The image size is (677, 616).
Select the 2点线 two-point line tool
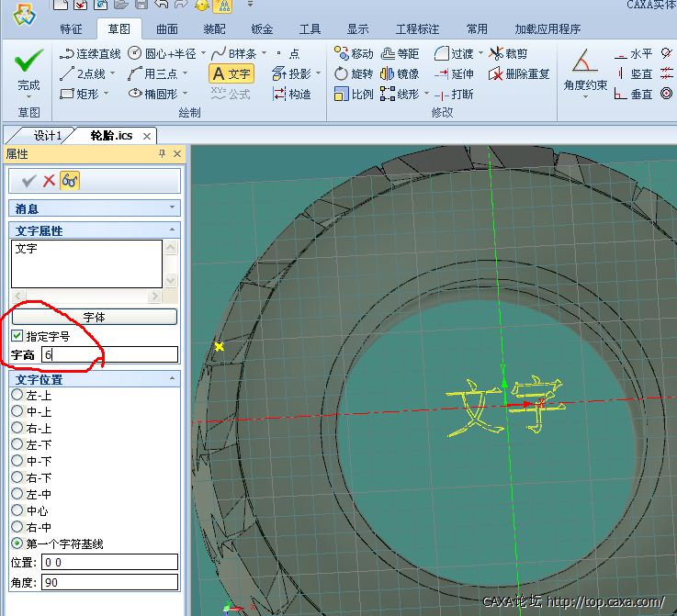tap(83, 73)
